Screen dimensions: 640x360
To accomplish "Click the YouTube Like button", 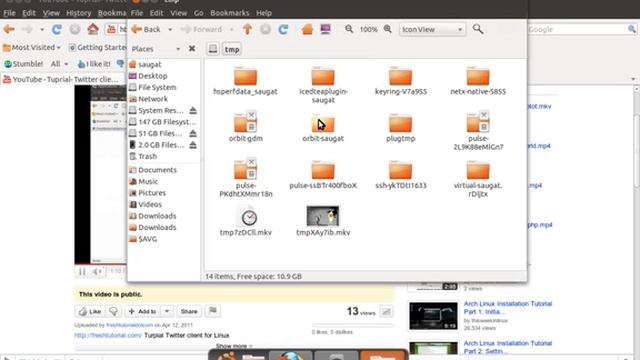I will (90, 311).
